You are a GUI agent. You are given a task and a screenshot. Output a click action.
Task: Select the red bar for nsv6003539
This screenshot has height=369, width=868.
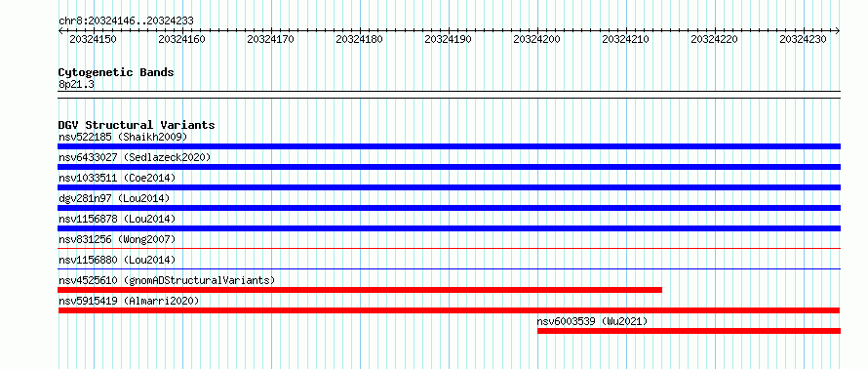[689, 331]
